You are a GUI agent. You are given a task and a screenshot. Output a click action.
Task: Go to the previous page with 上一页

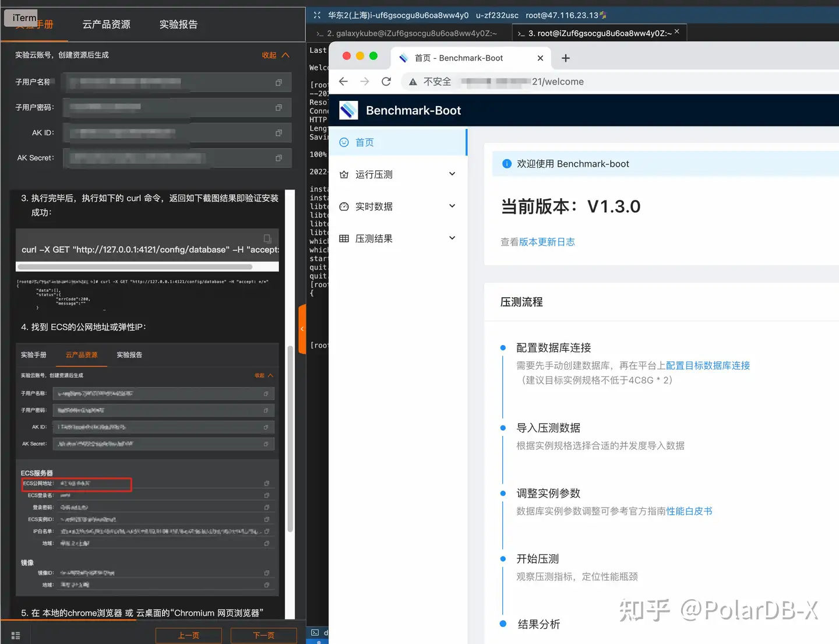click(x=189, y=635)
